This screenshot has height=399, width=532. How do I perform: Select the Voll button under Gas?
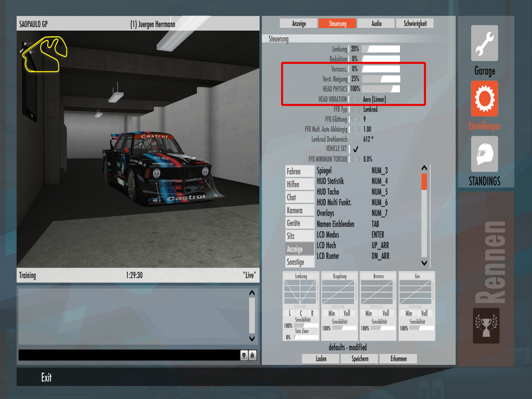424,313
